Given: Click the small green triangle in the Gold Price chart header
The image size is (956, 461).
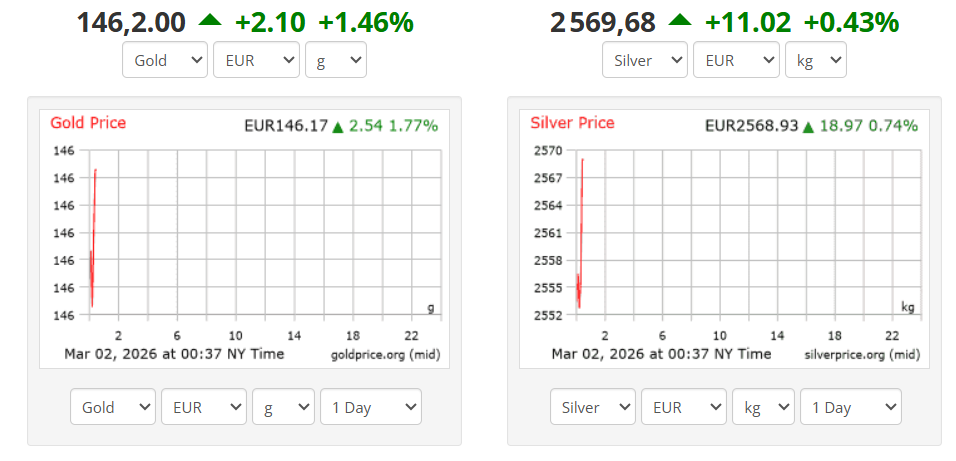Looking at the screenshot, I should click(x=338, y=127).
